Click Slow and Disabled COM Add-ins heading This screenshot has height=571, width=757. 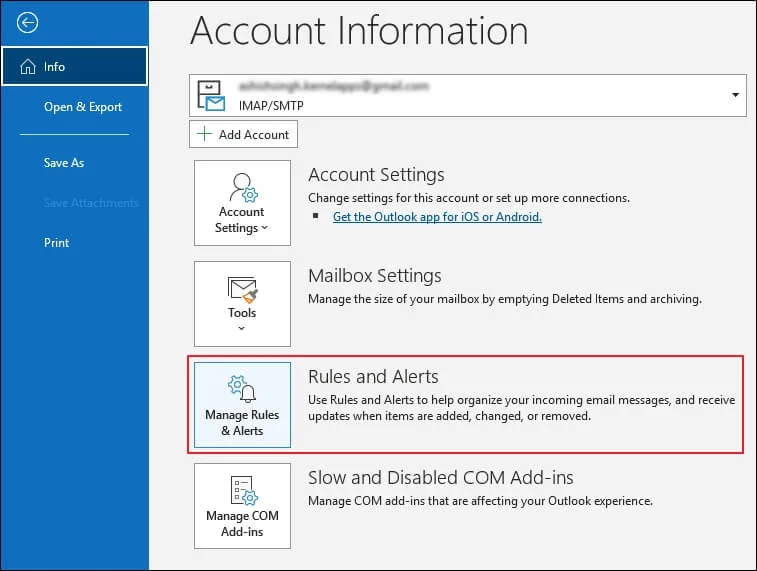pyautogui.click(x=441, y=477)
